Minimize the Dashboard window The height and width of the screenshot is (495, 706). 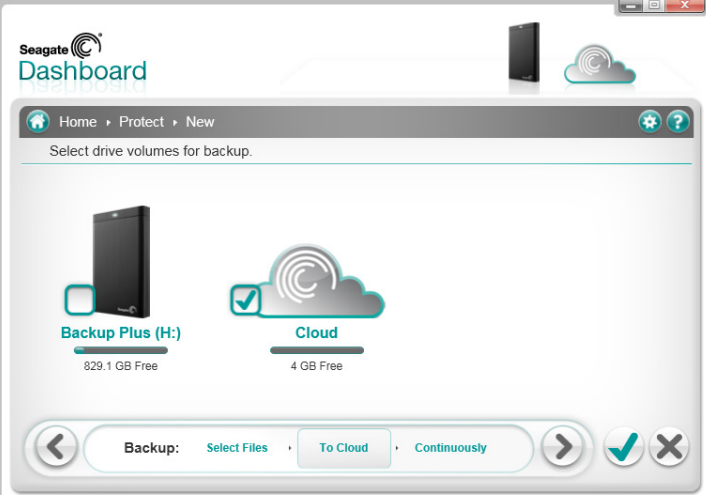(631, 6)
